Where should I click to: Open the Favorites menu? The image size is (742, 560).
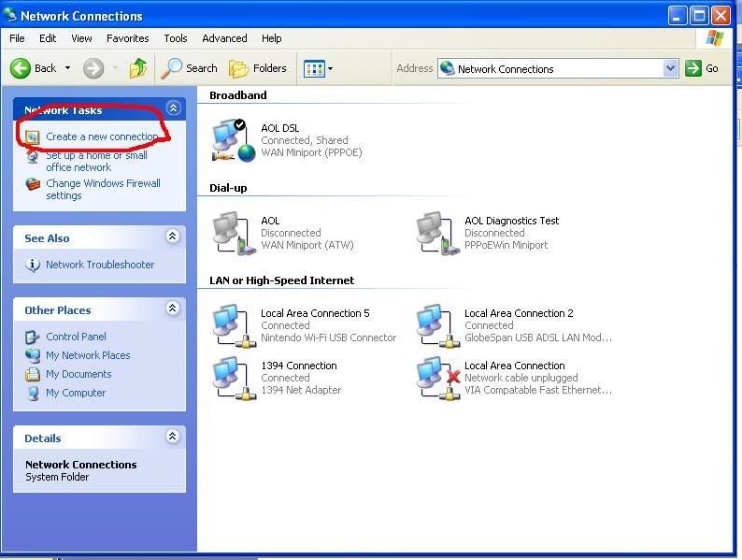(127, 38)
